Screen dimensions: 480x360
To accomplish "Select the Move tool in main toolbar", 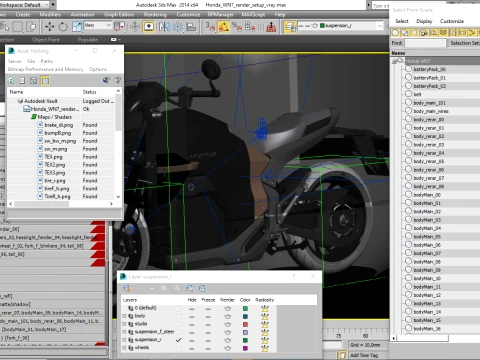I will pyautogui.click(x=49, y=26).
